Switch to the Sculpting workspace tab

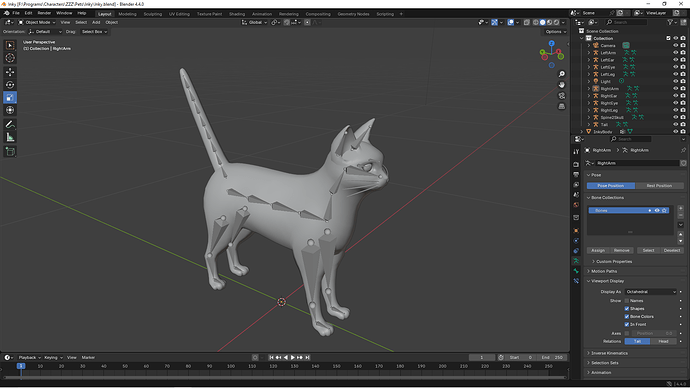coord(153,14)
